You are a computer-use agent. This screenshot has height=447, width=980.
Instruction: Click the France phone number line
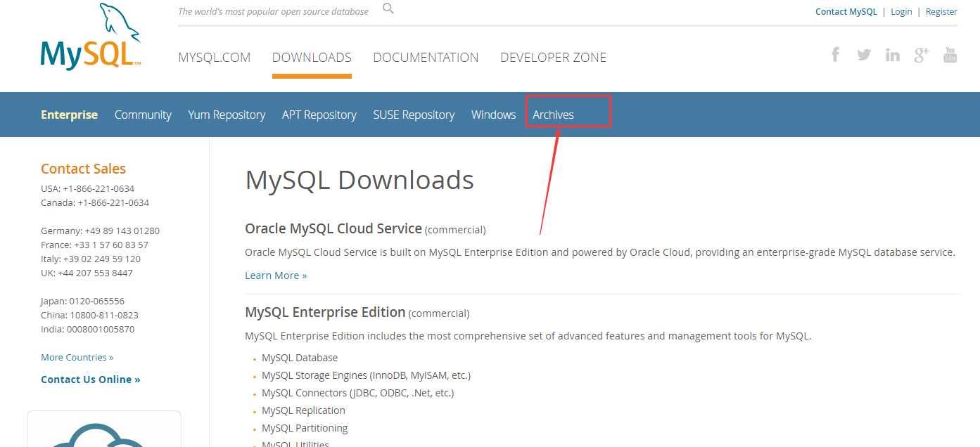point(94,245)
